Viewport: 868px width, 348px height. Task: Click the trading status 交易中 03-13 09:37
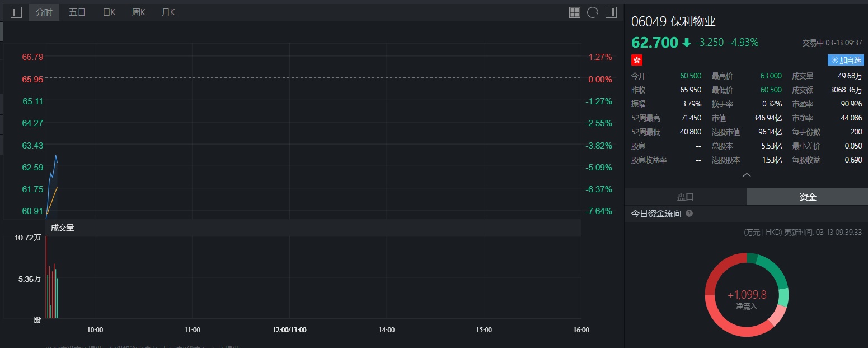pyautogui.click(x=832, y=43)
